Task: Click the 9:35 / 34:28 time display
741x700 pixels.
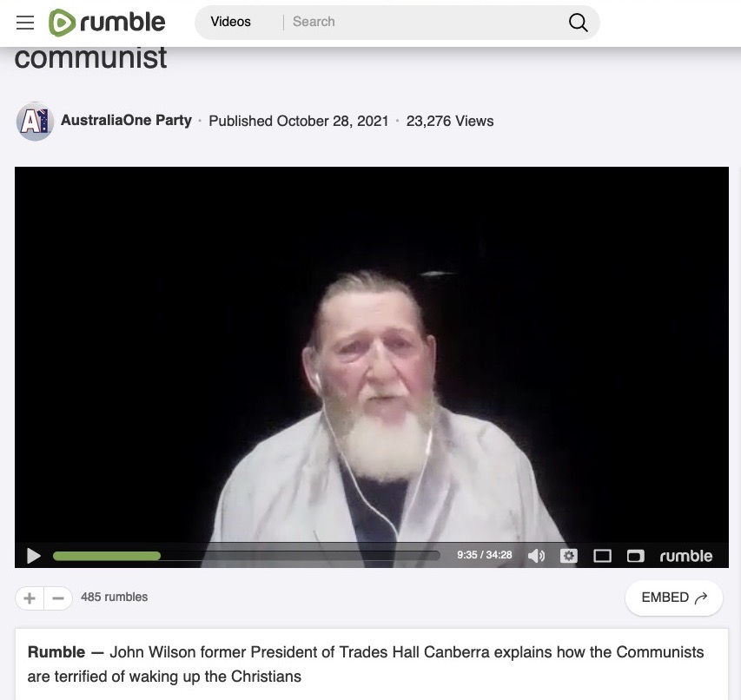Action: point(485,555)
